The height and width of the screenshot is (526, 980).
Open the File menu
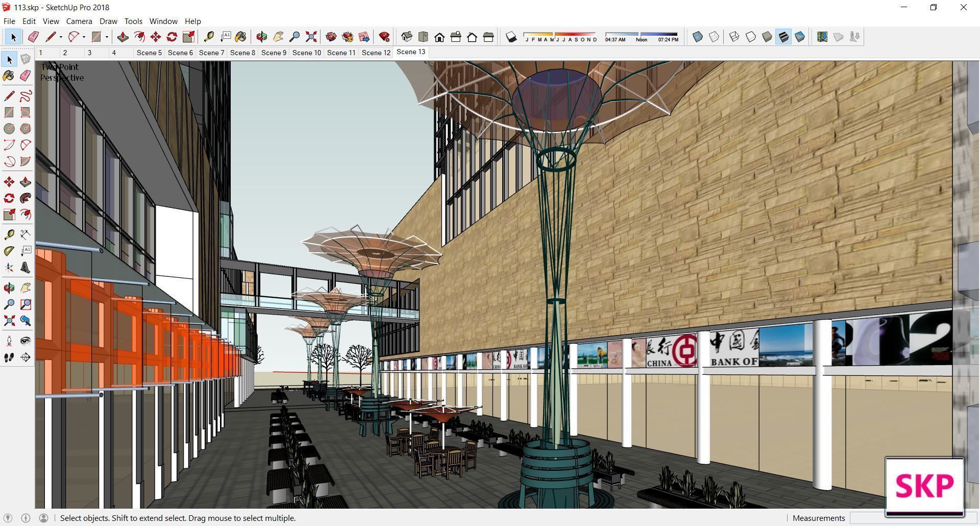tap(9, 21)
